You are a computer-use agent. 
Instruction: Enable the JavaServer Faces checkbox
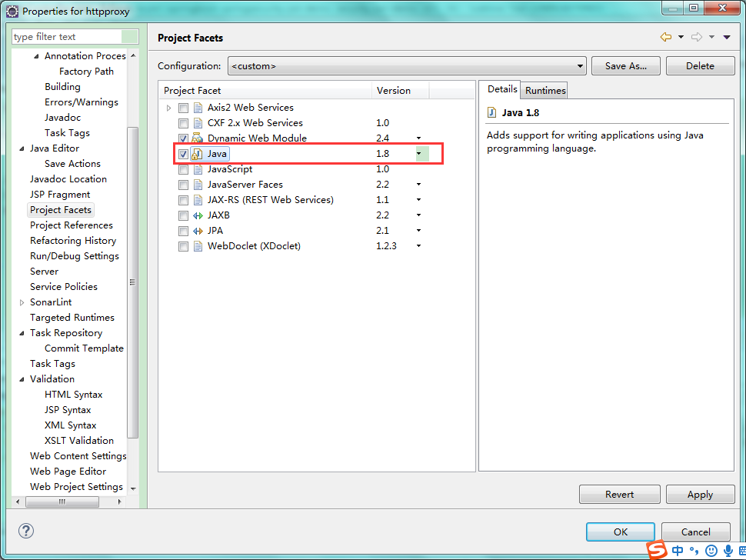click(183, 185)
